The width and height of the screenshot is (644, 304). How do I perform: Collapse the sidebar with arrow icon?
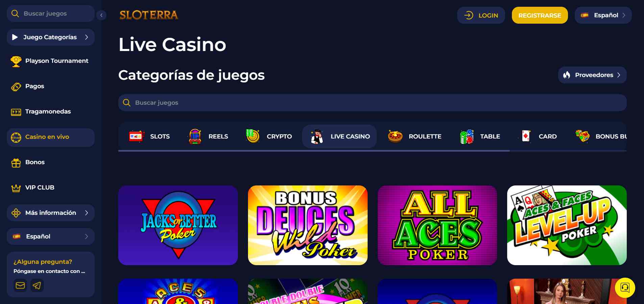tap(101, 15)
